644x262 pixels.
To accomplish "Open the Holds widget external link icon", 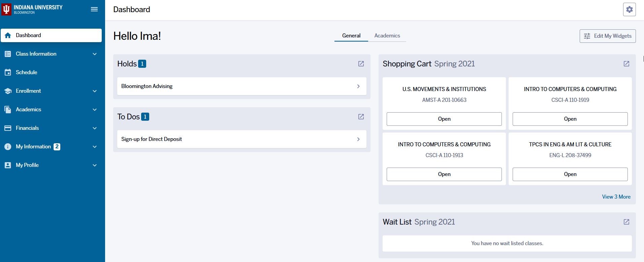I will (361, 64).
